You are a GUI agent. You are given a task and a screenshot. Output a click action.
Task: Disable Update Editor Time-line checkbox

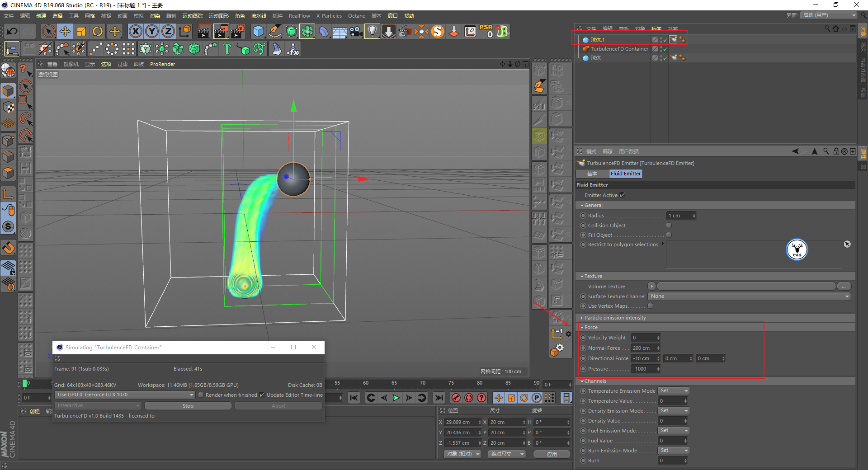point(262,395)
